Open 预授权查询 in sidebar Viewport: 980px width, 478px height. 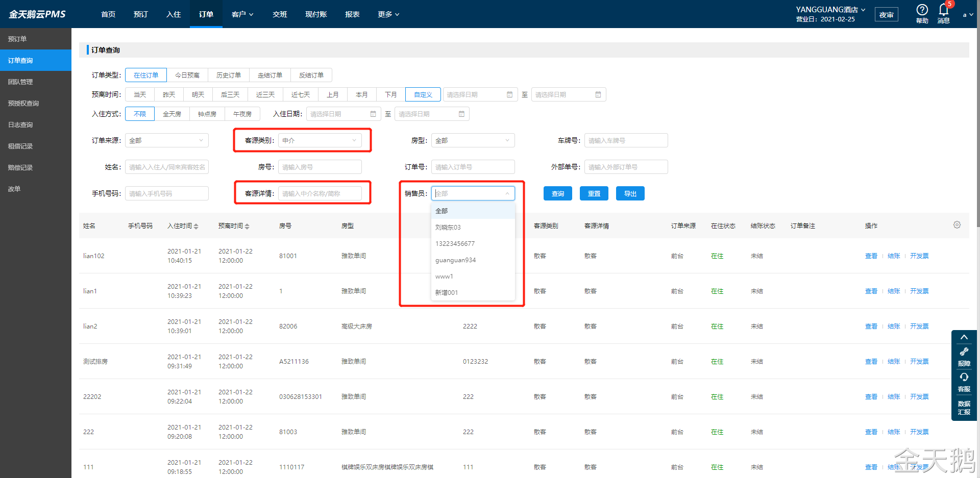coord(36,103)
